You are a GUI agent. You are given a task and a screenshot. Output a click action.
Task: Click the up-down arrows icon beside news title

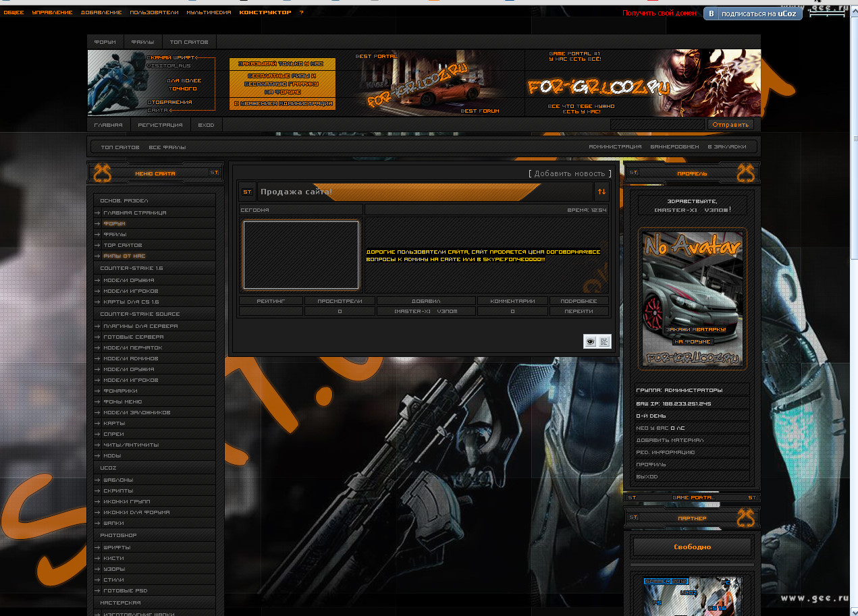[601, 192]
